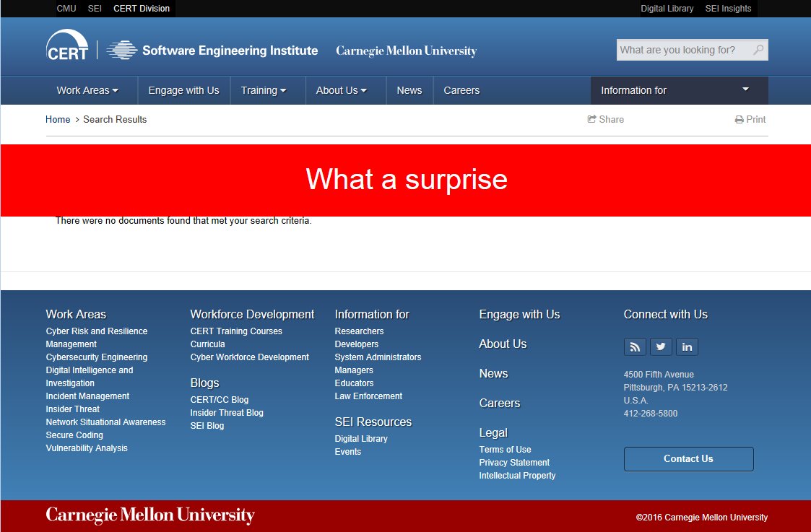Open Terms of Use link
The height and width of the screenshot is (532, 811).
tap(505, 450)
